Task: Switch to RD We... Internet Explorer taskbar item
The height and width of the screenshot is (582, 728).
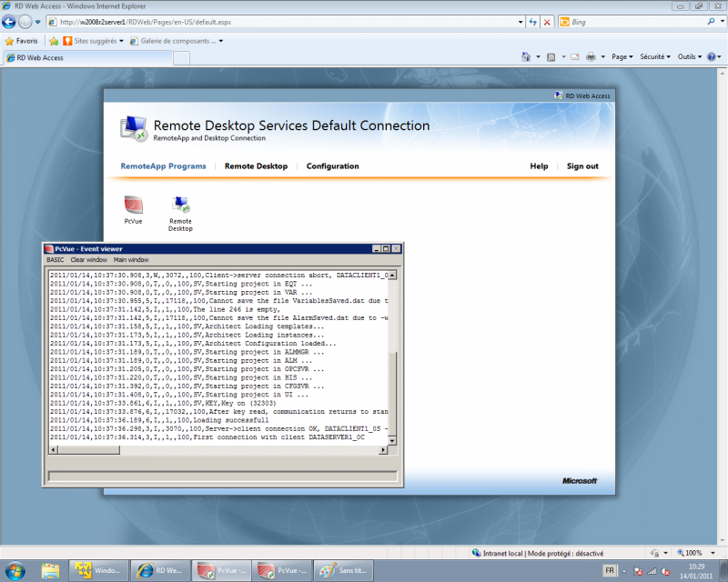Action: click(x=160, y=570)
